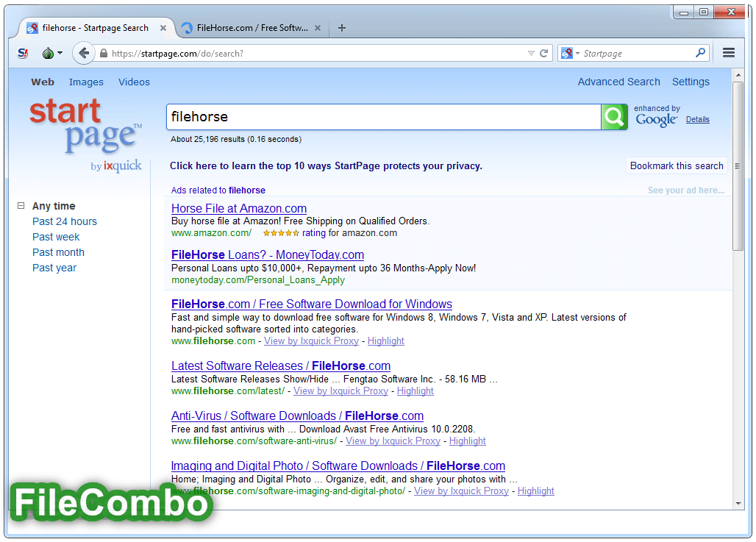Click the padlock icon in address bar

click(x=103, y=53)
